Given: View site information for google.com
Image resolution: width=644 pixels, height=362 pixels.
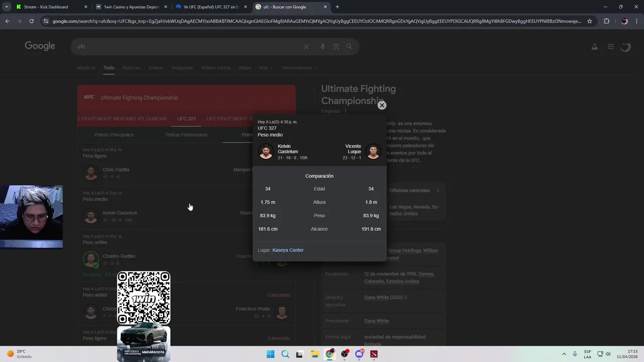Looking at the screenshot, I should point(46,21).
